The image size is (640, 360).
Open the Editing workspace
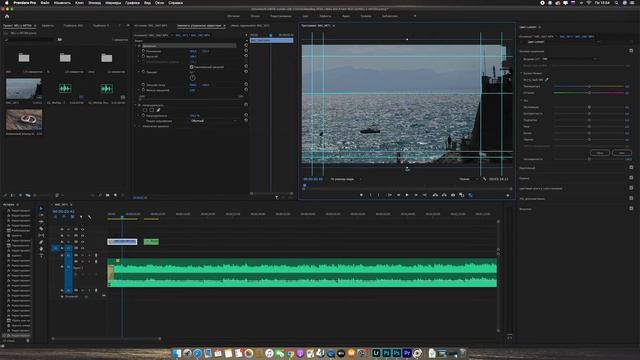(281, 16)
